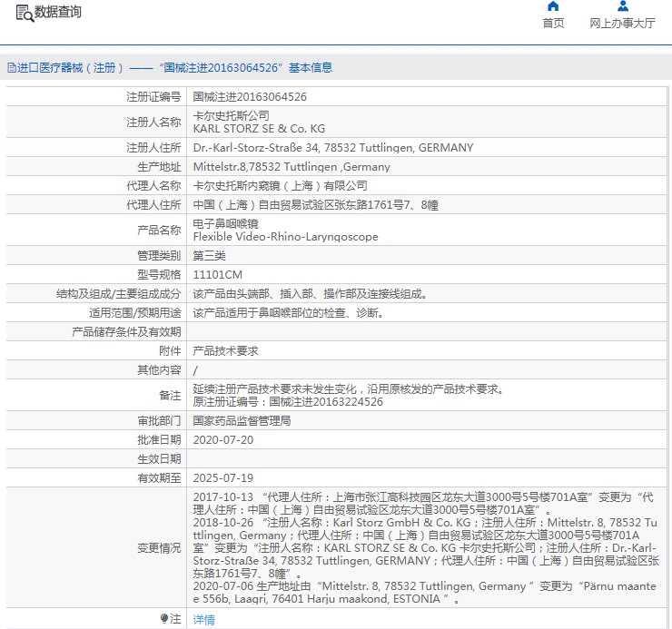Select the first-row value 国械注进20163064526

[x=250, y=97]
